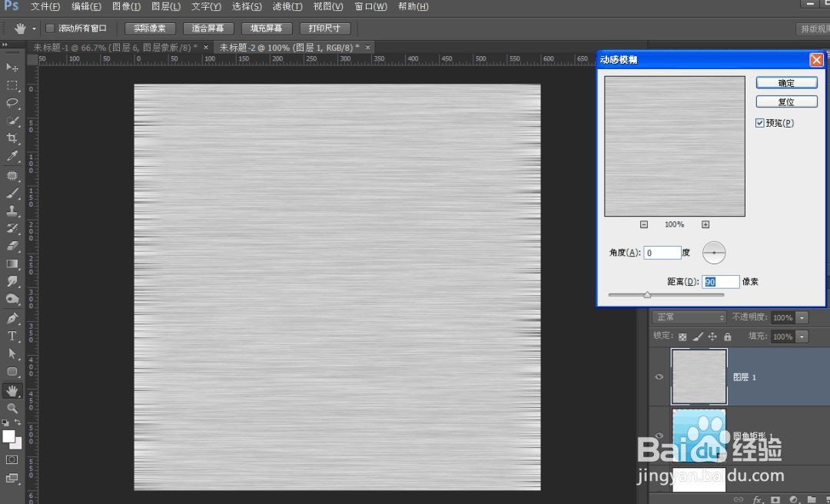This screenshot has height=504, width=830.
Task: Select the Sponge/Dodge tool
Action: (12, 299)
